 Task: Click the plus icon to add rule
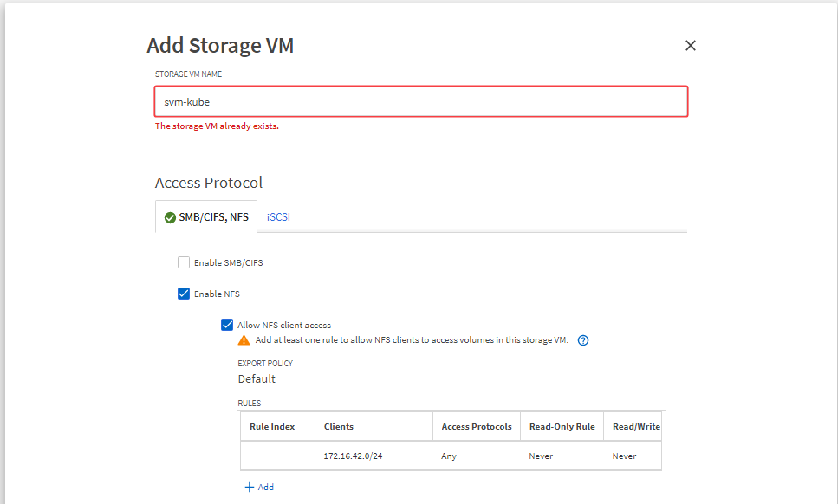[250, 488]
